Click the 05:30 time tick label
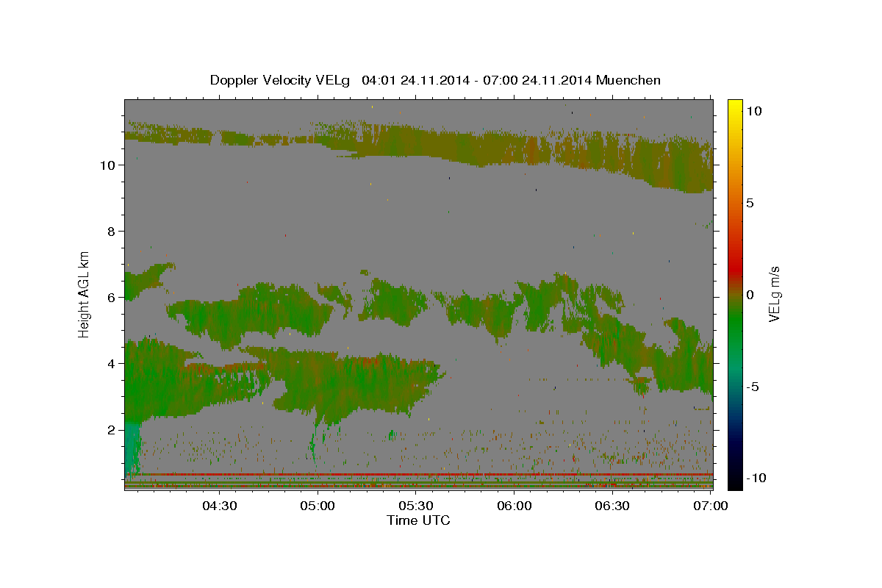This screenshot has height=588, width=882. click(x=415, y=506)
